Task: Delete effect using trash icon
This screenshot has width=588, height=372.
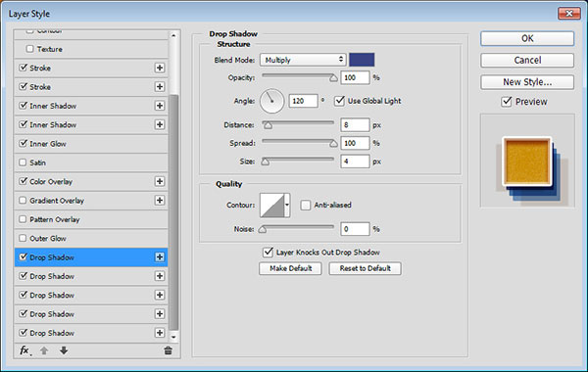Action: [168, 350]
